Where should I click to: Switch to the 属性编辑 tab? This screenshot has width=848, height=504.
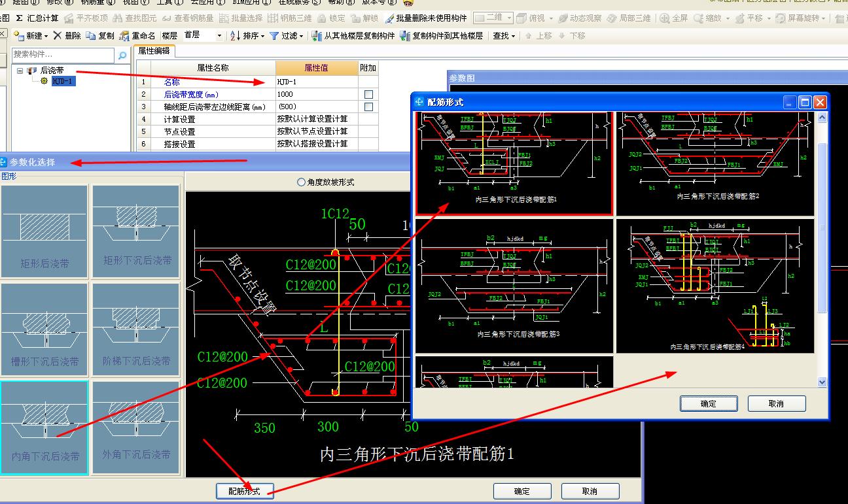[154, 51]
